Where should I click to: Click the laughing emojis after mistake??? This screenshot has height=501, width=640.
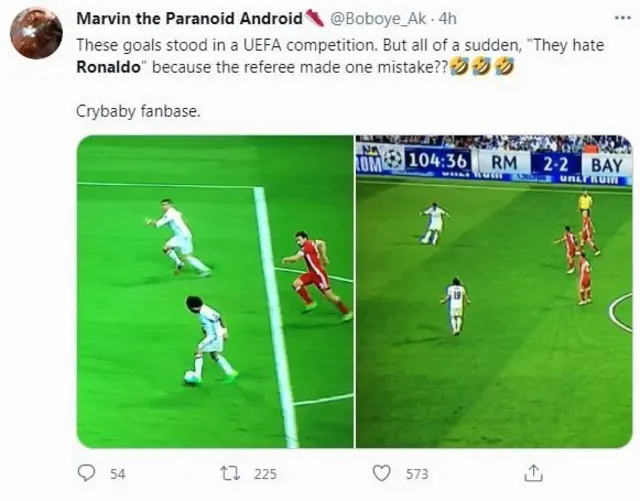(x=482, y=67)
